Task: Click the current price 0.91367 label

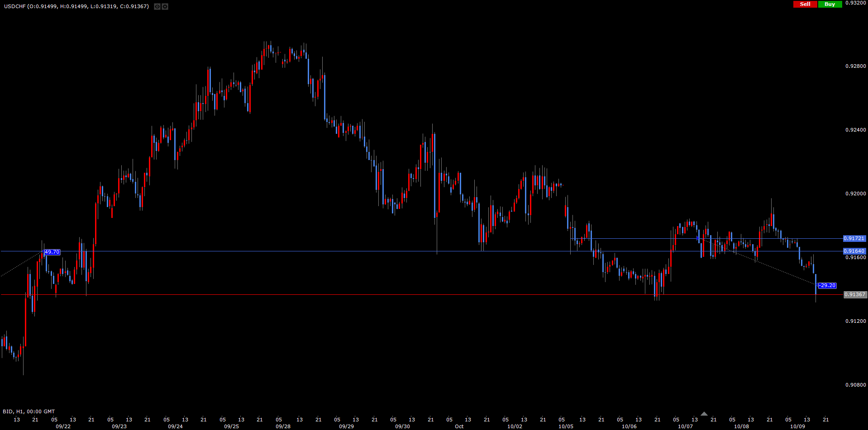Action: pyautogui.click(x=855, y=294)
